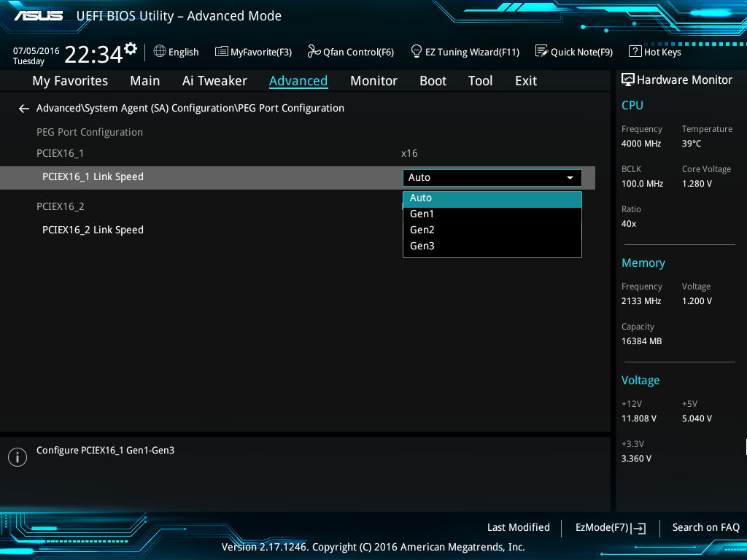Image resolution: width=747 pixels, height=560 pixels.
Task: Click the English language label
Action: pyautogui.click(x=183, y=52)
